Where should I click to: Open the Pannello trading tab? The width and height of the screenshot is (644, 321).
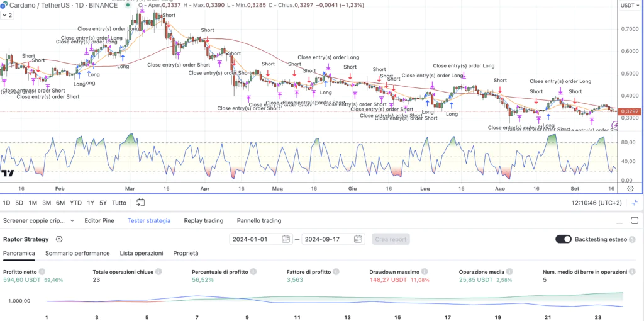pos(259,221)
